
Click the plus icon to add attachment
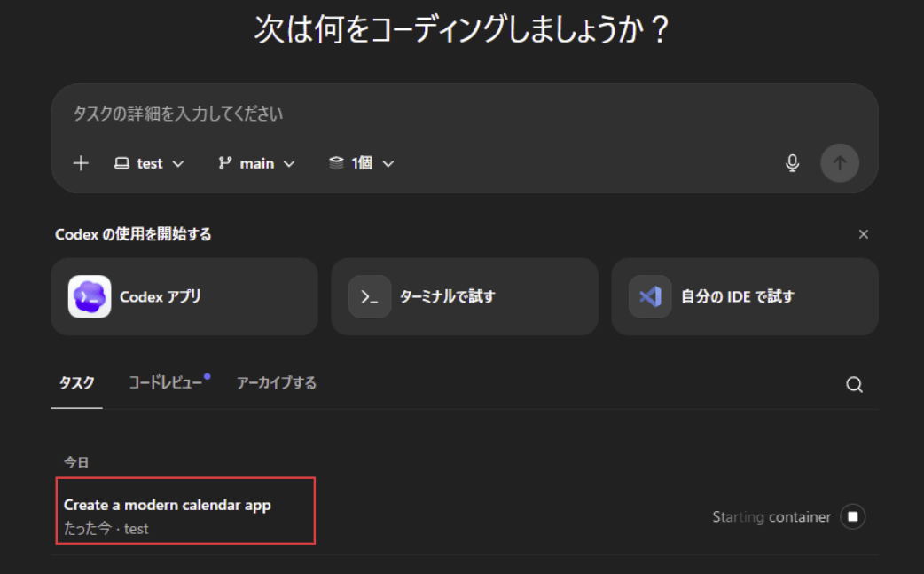click(x=81, y=163)
